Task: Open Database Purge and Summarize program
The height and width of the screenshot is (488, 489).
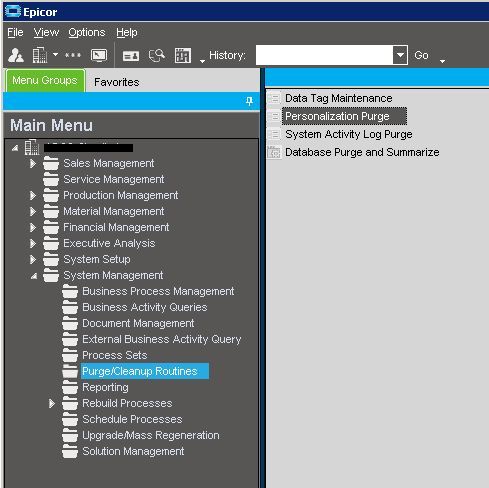Action: [x=362, y=152]
